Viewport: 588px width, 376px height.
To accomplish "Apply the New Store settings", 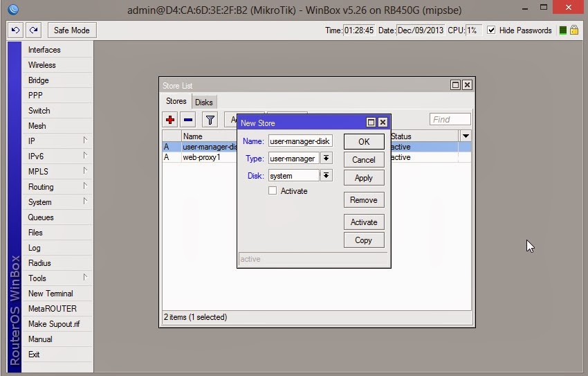I will (x=364, y=178).
